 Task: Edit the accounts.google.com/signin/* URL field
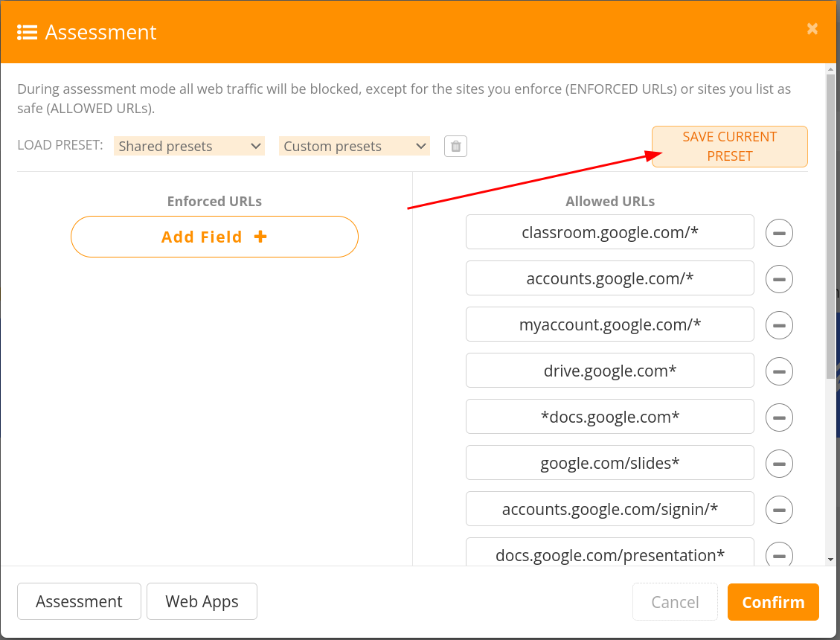point(609,509)
